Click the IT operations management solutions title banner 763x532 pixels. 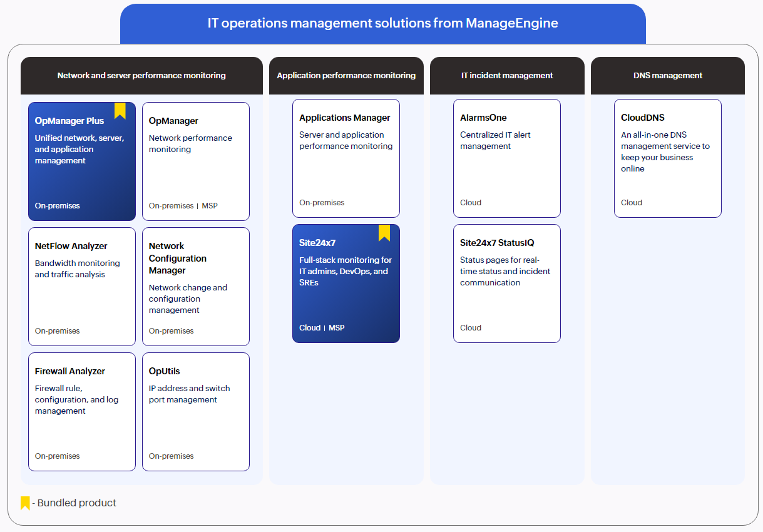pos(383,24)
